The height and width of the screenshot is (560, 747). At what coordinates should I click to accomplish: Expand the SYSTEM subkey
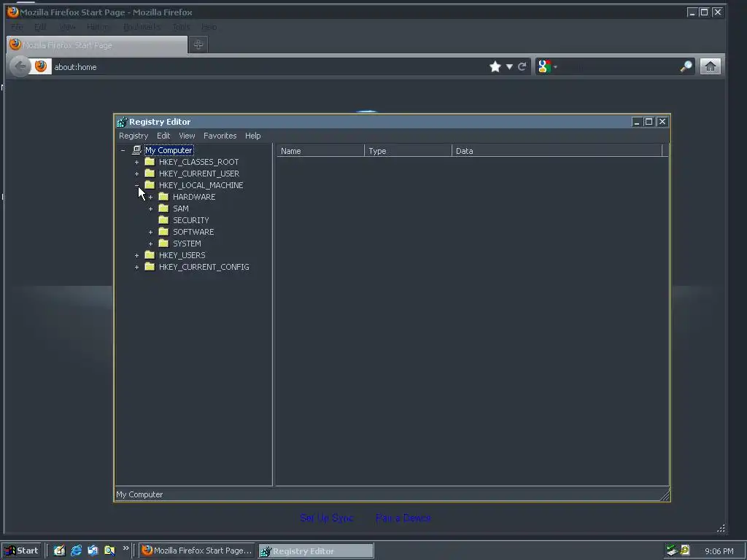pos(150,244)
